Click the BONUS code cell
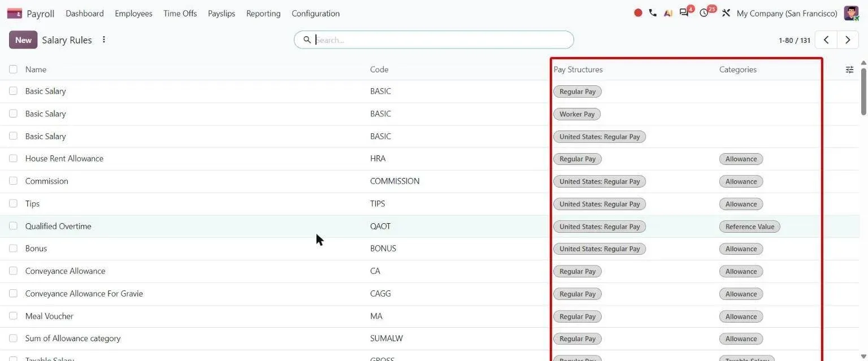The width and height of the screenshot is (868, 361). (383, 249)
